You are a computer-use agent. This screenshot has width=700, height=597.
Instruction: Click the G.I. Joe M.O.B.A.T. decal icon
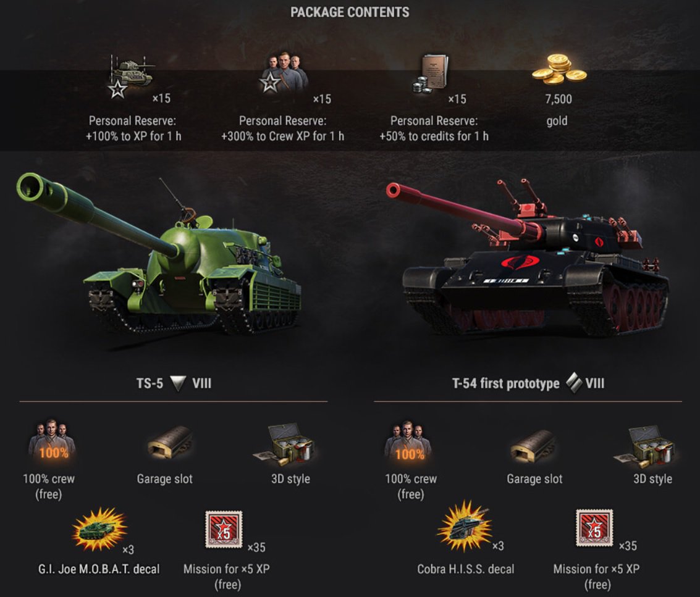coord(99,528)
